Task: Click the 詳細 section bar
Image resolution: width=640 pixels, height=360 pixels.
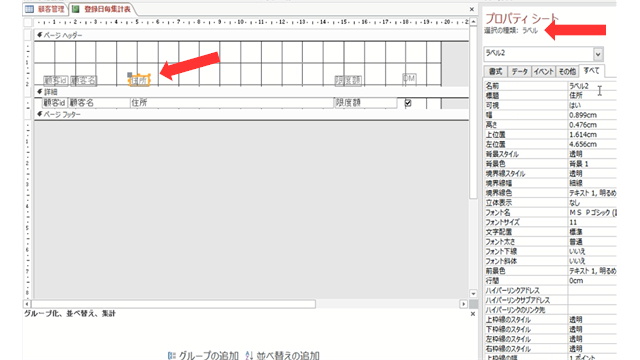Action: tap(251, 92)
